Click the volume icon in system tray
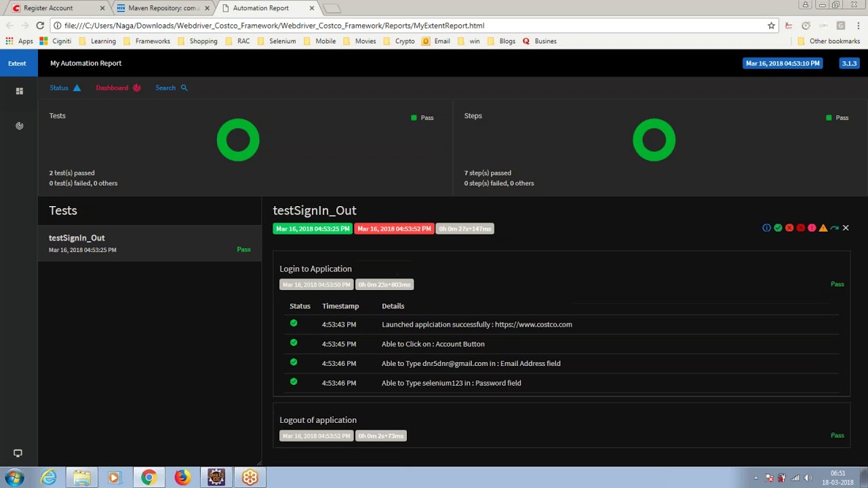Screen dimensions: 868x488 [808, 478]
